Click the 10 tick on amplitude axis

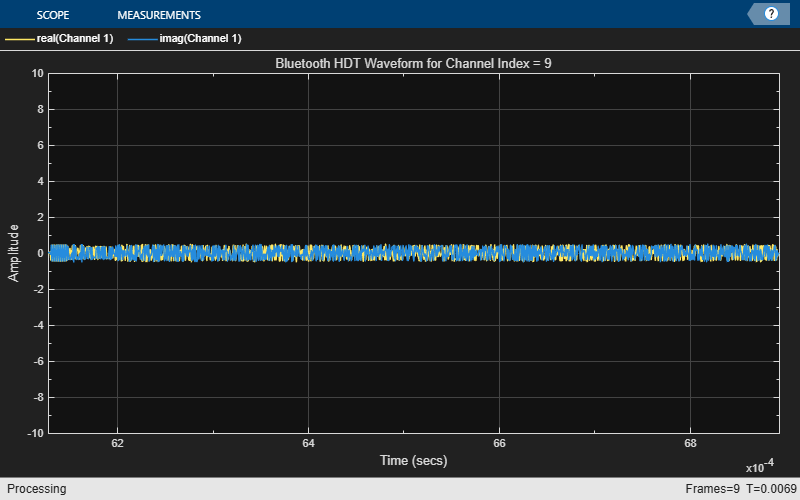[x=37, y=73]
